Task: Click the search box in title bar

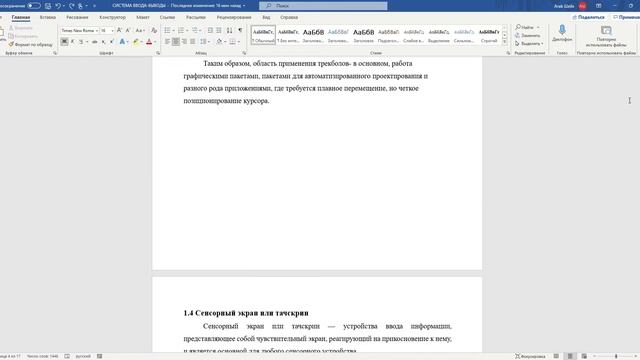Action: pyautogui.click(x=323, y=6)
